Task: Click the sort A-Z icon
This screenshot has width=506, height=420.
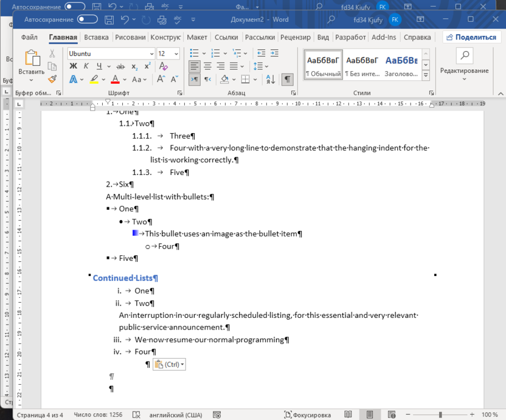Action: point(271,79)
